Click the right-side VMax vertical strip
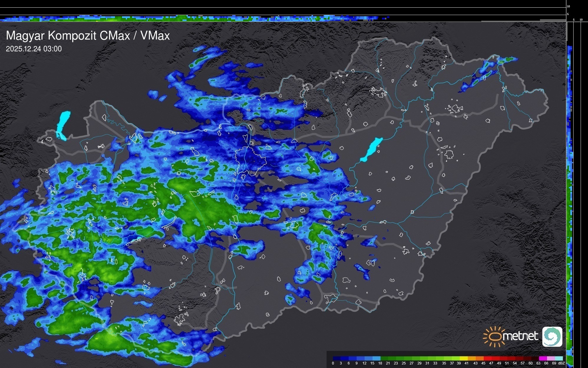The height and width of the screenshot is (368, 588). 570,207
